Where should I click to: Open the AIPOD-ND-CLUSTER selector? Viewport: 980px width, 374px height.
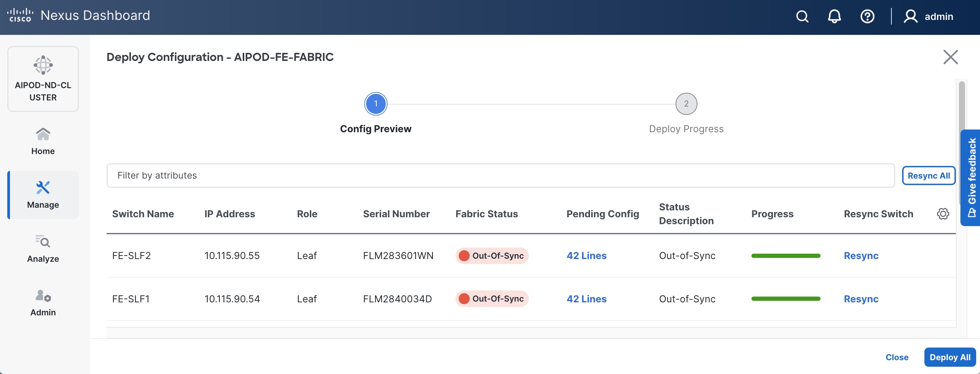(43, 79)
